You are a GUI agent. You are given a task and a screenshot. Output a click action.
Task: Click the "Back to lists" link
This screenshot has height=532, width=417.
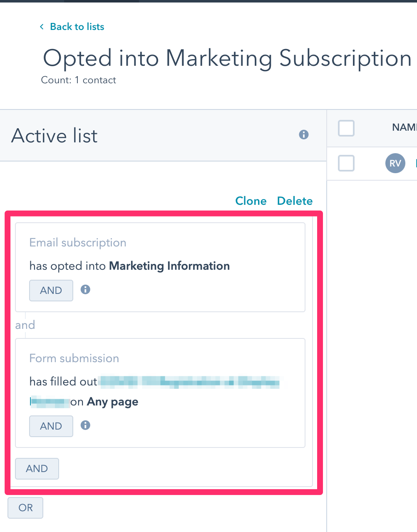click(x=77, y=26)
